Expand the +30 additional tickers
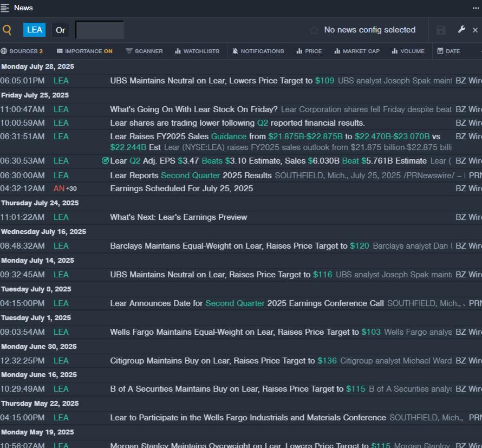The height and width of the screenshot is (448, 482). (71, 189)
